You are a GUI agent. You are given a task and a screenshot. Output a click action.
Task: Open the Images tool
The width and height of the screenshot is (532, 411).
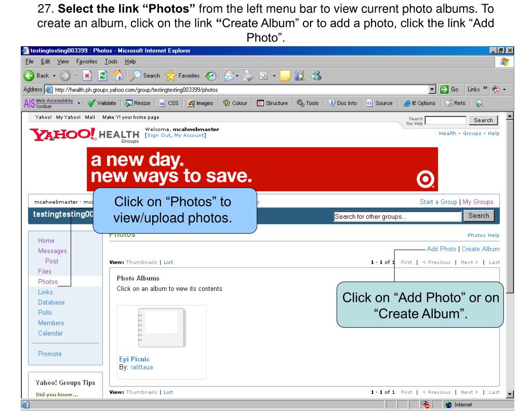point(201,103)
